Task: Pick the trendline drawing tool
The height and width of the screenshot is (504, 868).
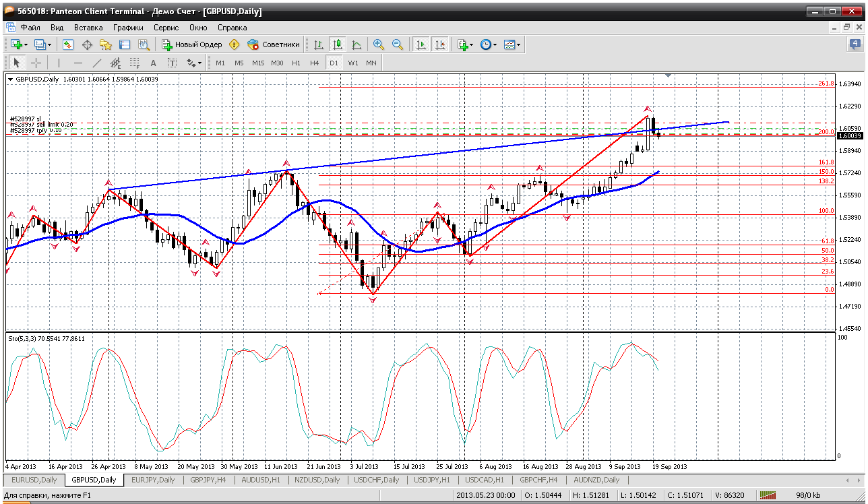Action: (96, 63)
